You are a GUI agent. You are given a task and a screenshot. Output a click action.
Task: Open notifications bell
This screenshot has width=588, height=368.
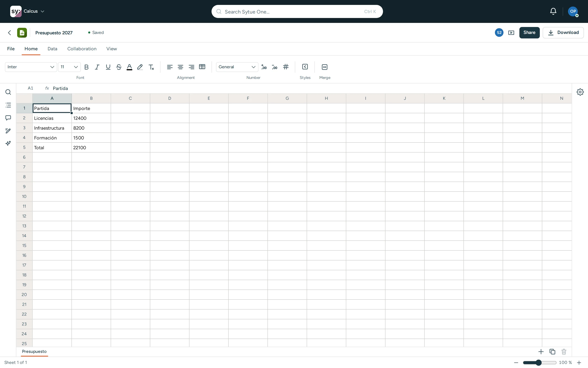(553, 11)
